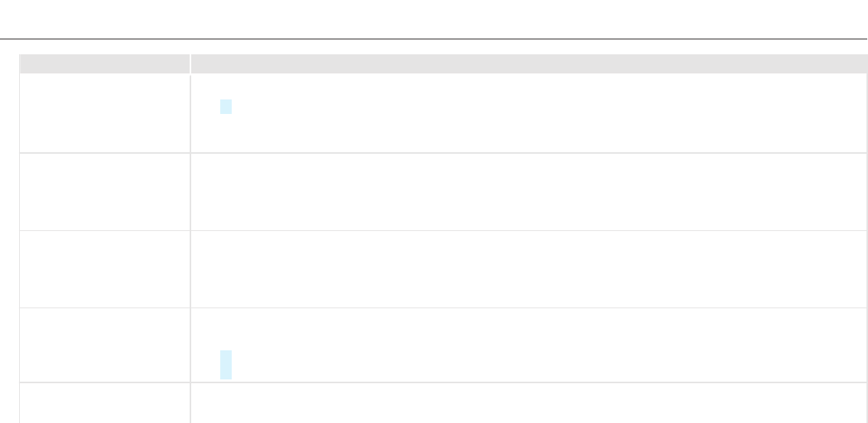Click the divider between the two header cells
Image resolution: width=868 pixels, height=423 pixels.
point(190,63)
